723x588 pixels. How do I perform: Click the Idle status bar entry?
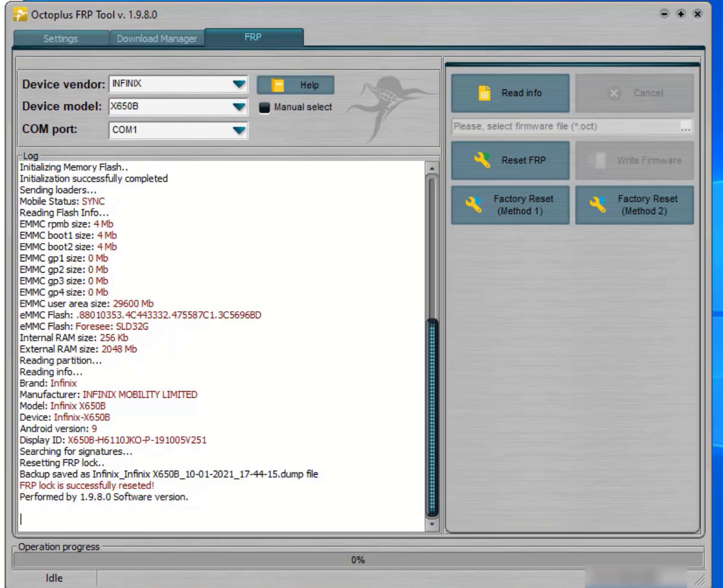[x=54, y=578]
